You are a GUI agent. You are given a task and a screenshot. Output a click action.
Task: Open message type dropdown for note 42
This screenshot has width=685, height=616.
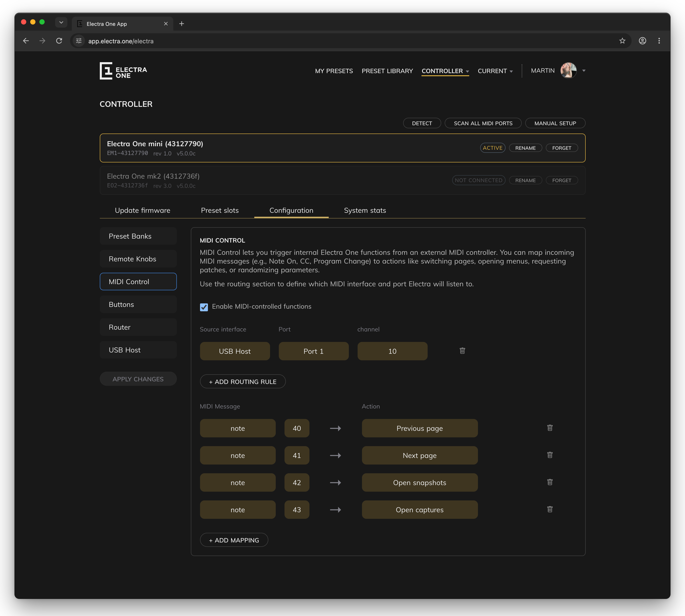238,482
